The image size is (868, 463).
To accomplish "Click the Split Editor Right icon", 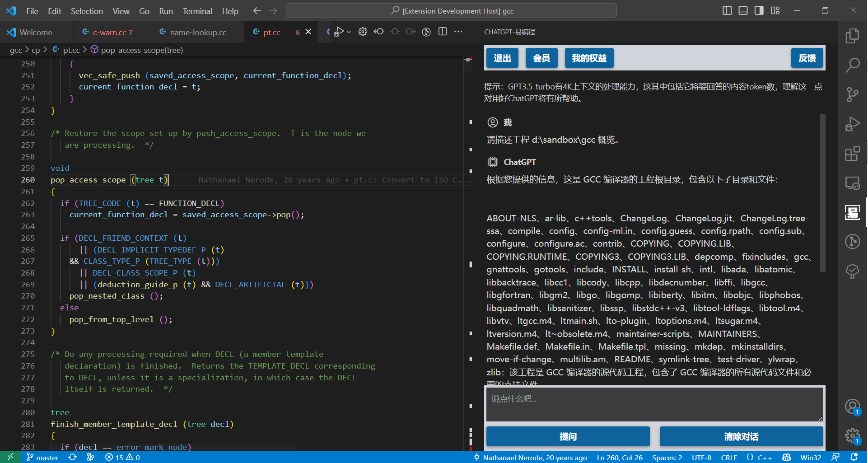I will [x=443, y=32].
